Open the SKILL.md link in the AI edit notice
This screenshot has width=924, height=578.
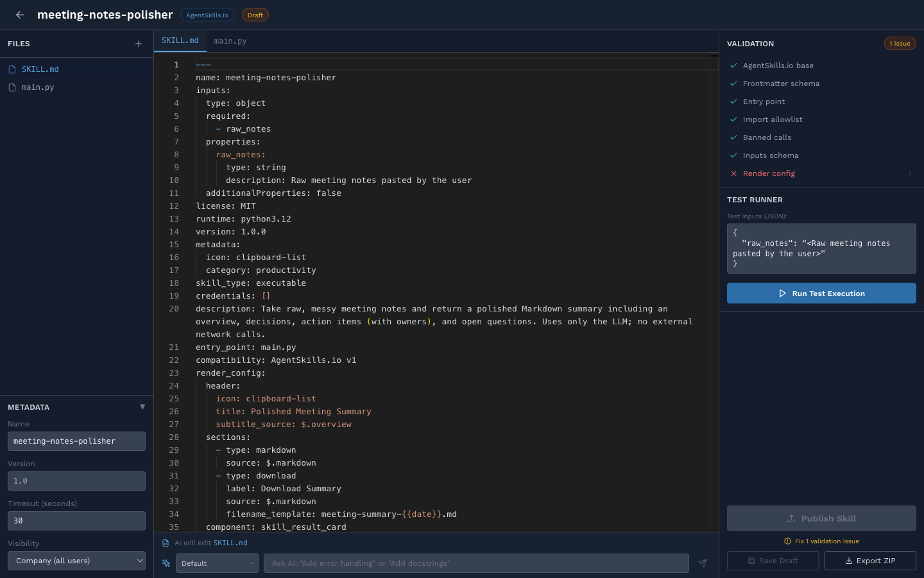point(230,543)
